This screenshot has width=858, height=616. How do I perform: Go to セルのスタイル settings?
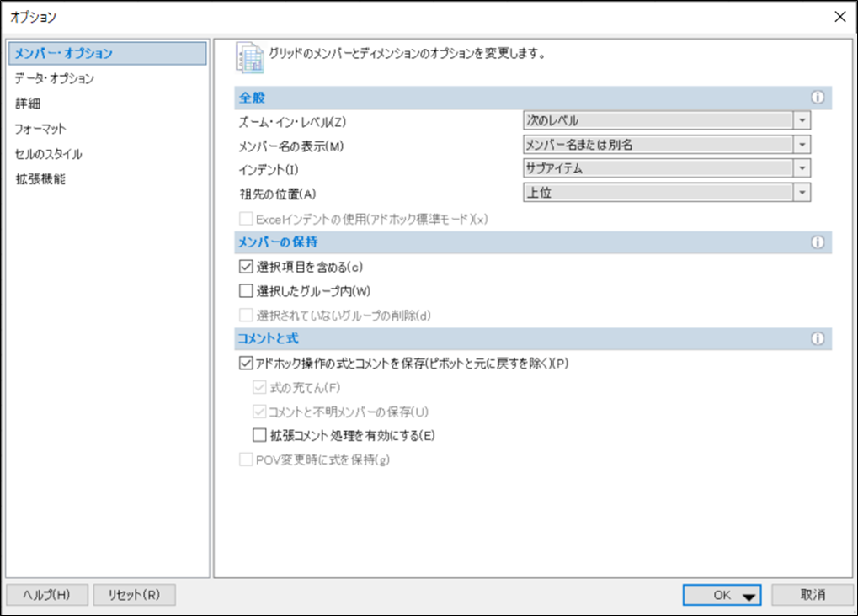pyautogui.click(x=48, y=154)
